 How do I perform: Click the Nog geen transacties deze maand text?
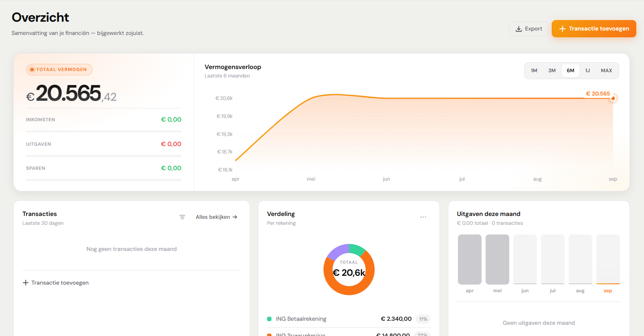tap(132, 249)
